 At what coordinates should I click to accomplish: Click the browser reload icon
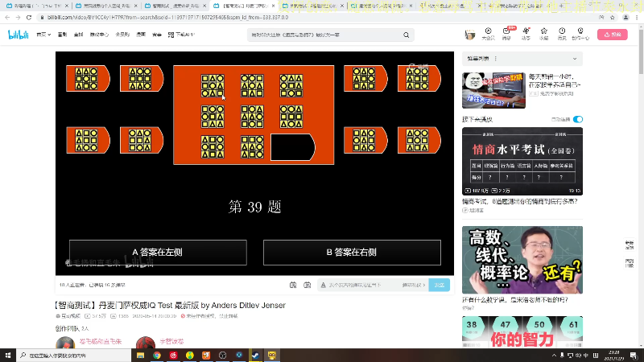point(29,18)
